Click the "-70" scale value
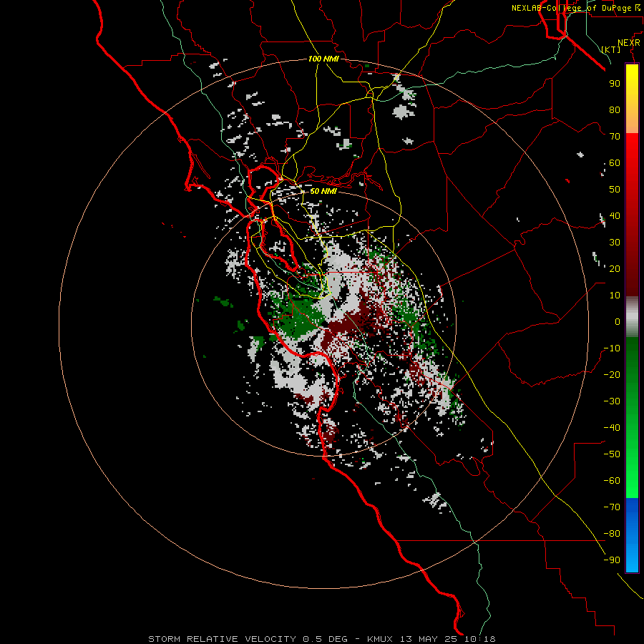This screenshot has width=644, height=644. (x=612, y=507)
